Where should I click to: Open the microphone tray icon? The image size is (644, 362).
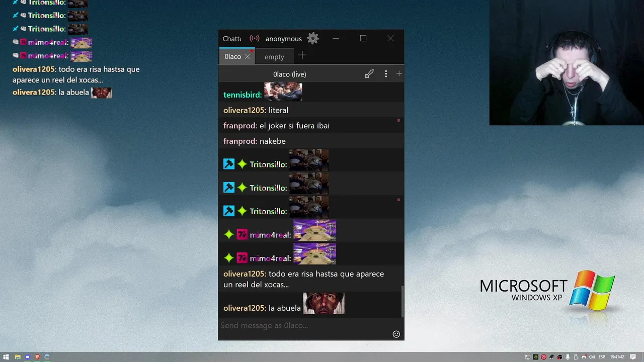568,357
